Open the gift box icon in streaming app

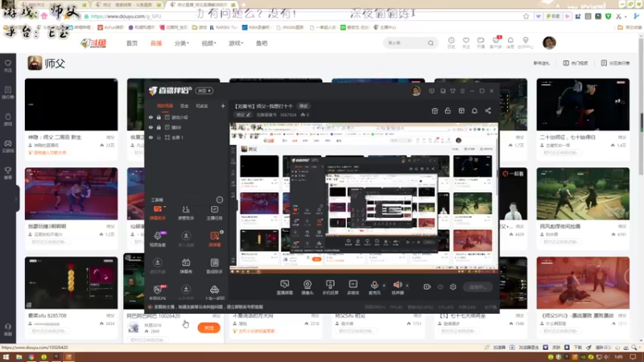(435, 111)
